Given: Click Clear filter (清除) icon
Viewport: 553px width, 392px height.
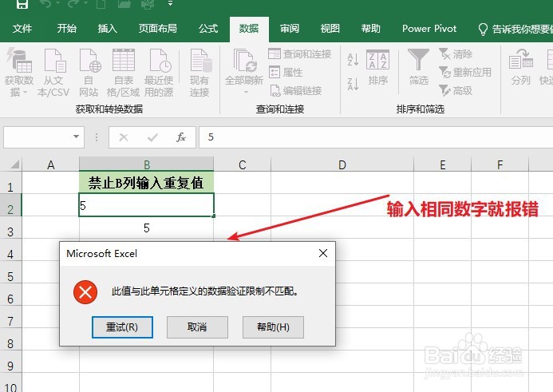Looking at the screenshot, I should 444,54.
